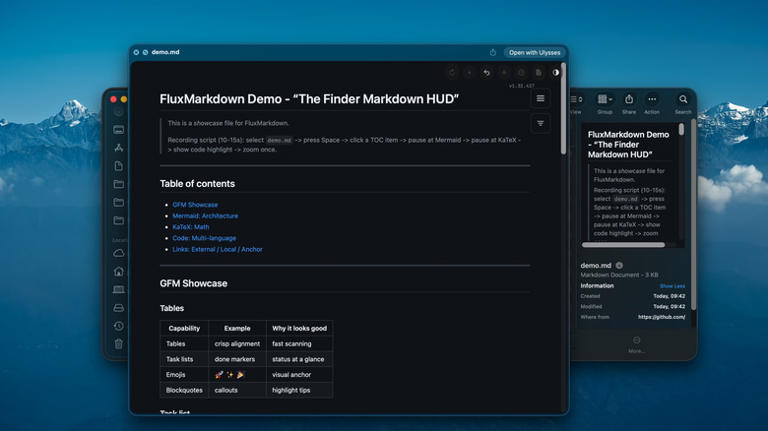Click the Open with Ulysses button

click(x=534, y=52)
